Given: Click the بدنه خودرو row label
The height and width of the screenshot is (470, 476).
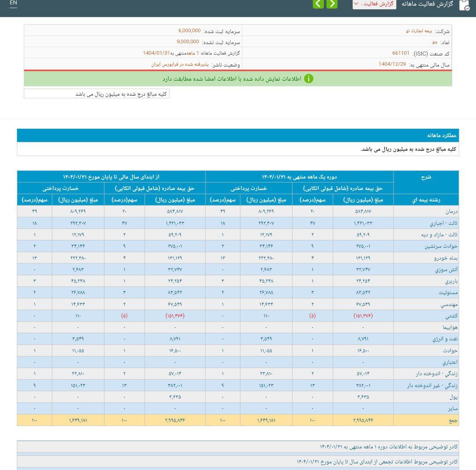Looking at the screenshot, I should (x=446, y=258).
